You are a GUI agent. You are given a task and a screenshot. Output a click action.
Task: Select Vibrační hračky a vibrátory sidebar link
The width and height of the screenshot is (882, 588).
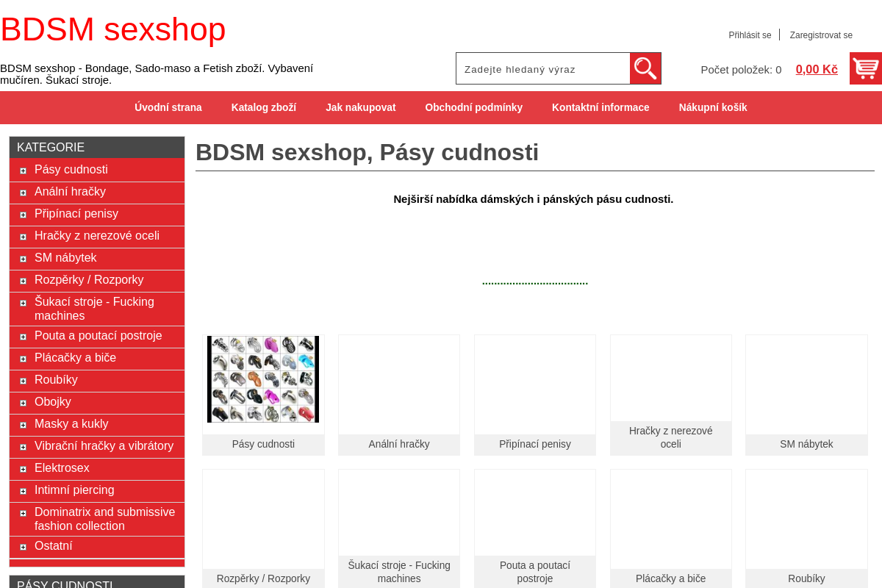(104, 446)
